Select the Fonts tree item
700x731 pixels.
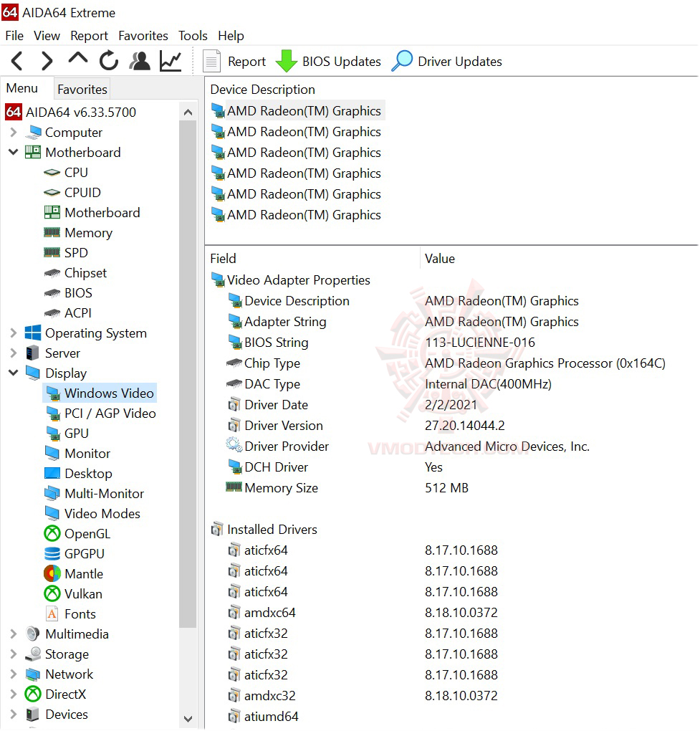click(x=70, y=613)
